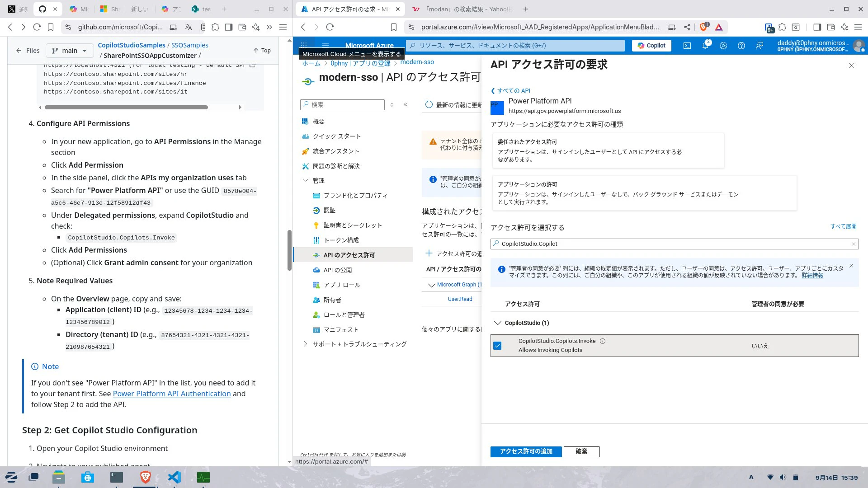Close the API アクセス許可の要求 panel
This screenshot has width=868, height=488.
[852, 66]
